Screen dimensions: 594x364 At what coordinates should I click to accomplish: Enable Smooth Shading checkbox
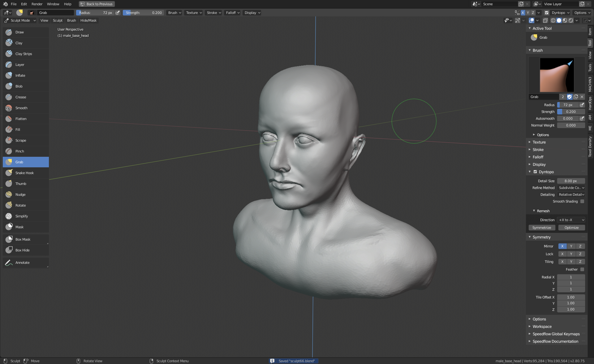(582, 201)
